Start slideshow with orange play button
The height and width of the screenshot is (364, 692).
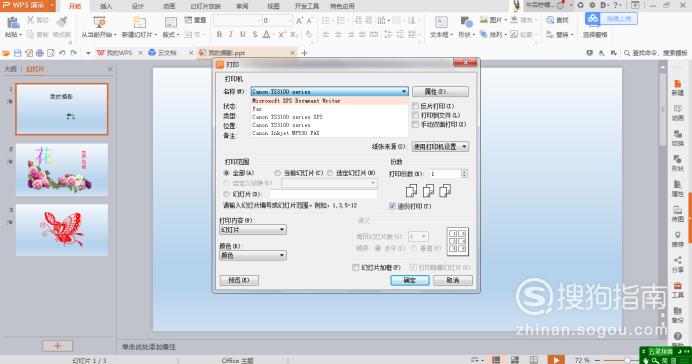[556, 360]
